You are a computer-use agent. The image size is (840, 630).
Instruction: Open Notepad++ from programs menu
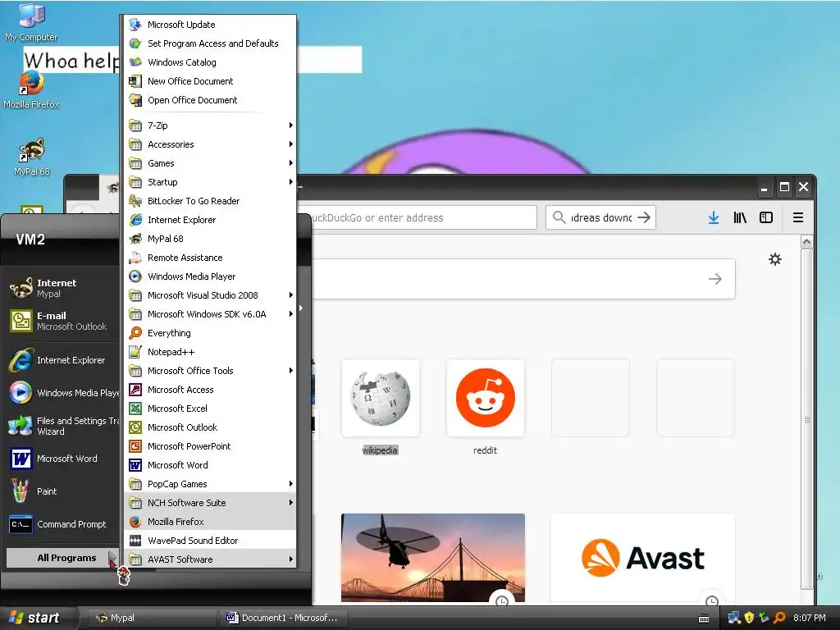point(210,352)
